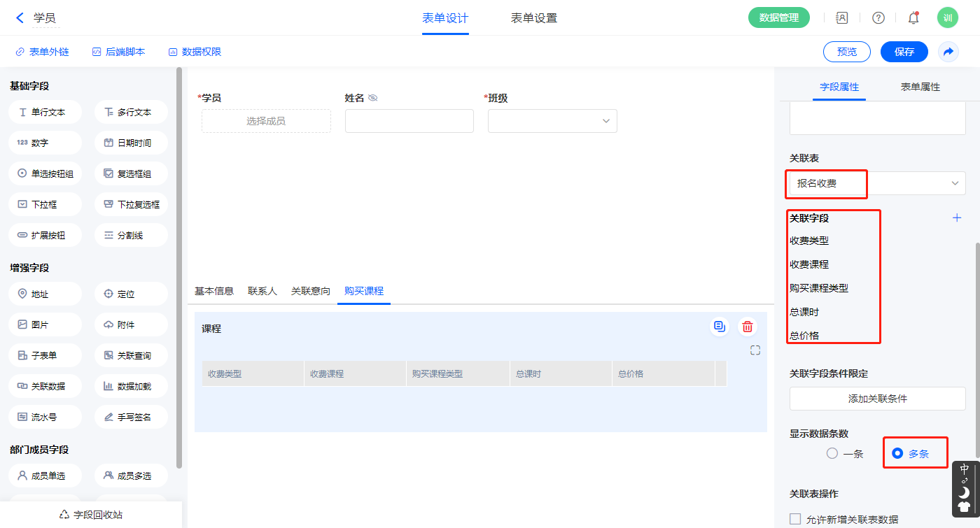Open the notification bell
The width and height of the screenshot is (980, 528).
click(913, 18)
